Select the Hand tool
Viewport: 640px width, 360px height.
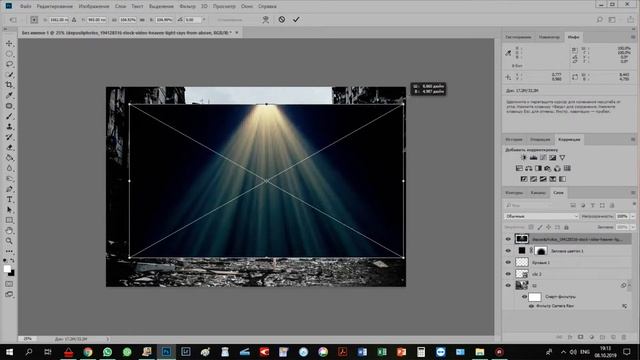coord(9,231)
